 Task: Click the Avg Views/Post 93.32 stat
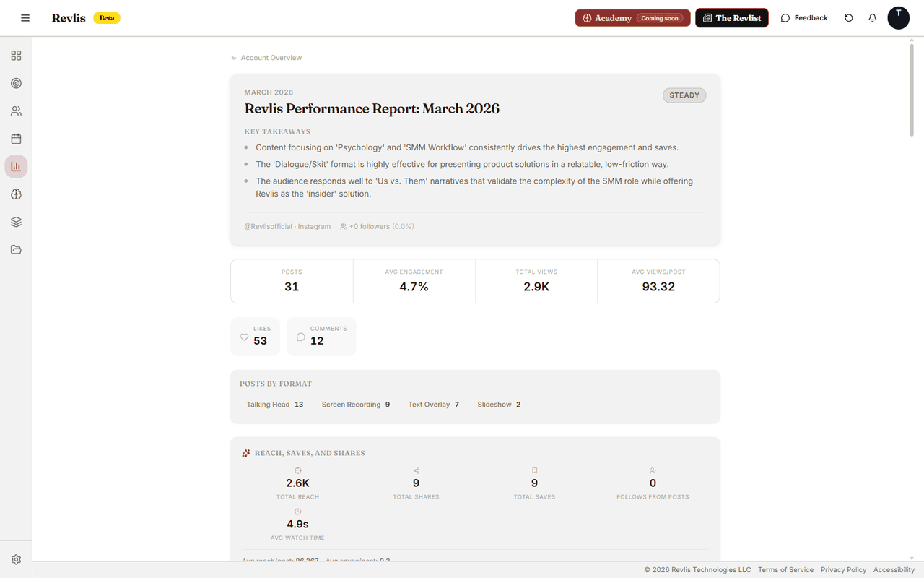pyautogui.click(x=658, y=281)
